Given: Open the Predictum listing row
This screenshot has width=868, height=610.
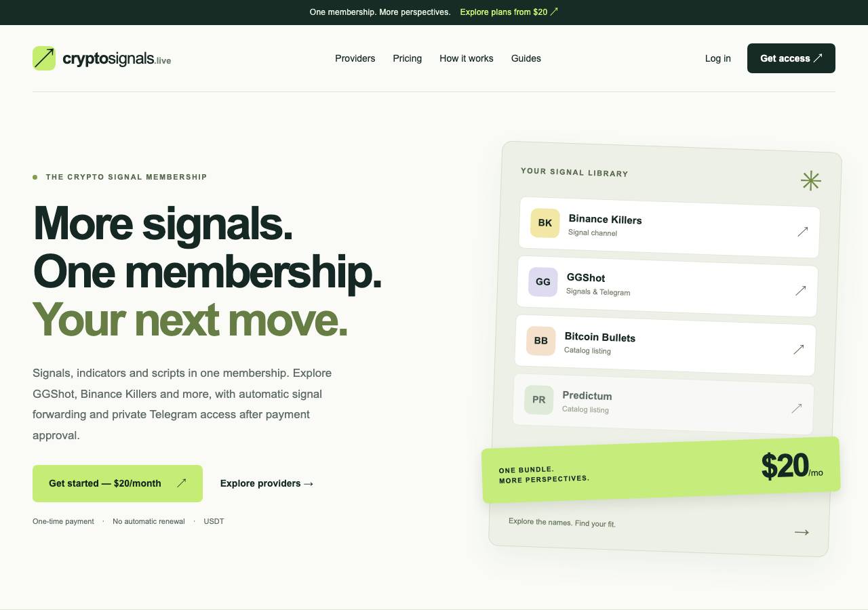Looking at the screenshot, I should (663, 404).
